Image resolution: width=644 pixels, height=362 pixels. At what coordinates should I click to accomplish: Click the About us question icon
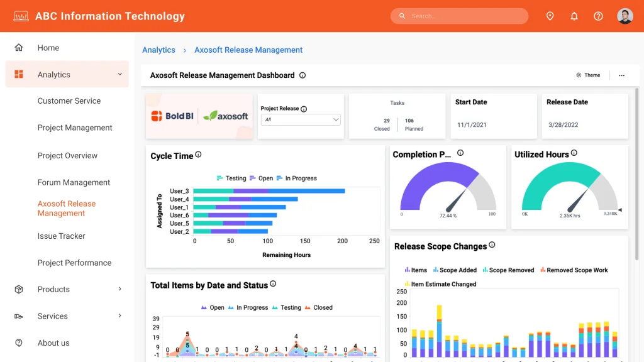coord(19,343)
